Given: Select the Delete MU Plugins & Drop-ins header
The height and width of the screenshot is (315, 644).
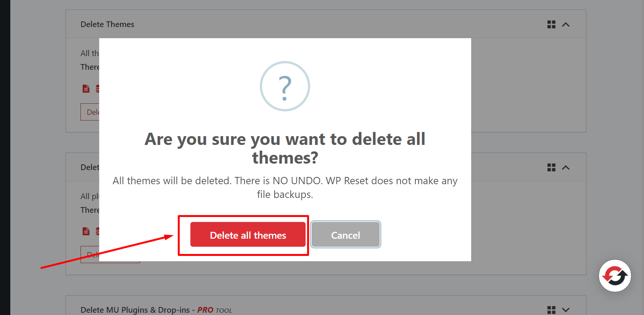Looking at the screenshot, I should coord(134,309).
